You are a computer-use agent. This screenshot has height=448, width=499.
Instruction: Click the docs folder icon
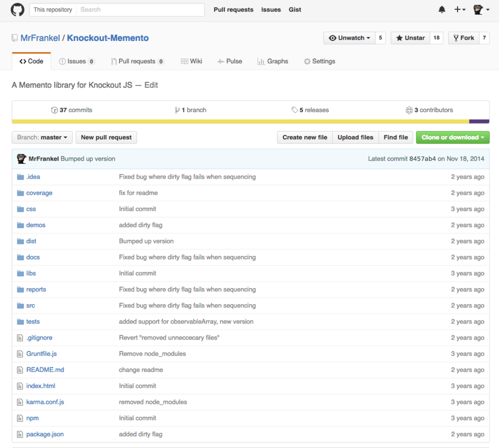click(x=20, y=257)
